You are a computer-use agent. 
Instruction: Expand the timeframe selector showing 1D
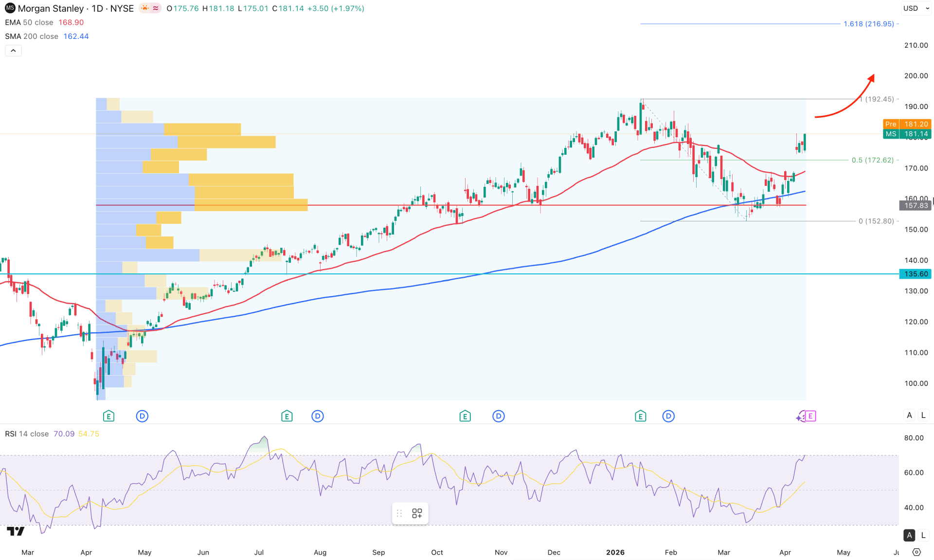(97, 8)
